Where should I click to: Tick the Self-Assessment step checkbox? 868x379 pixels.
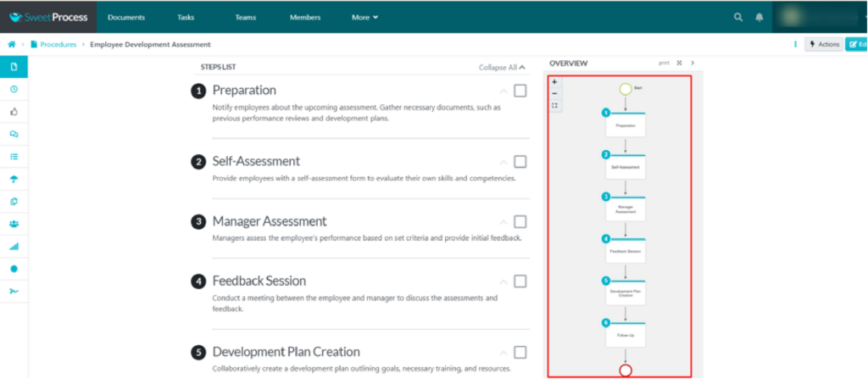click(x=520, y=162)
